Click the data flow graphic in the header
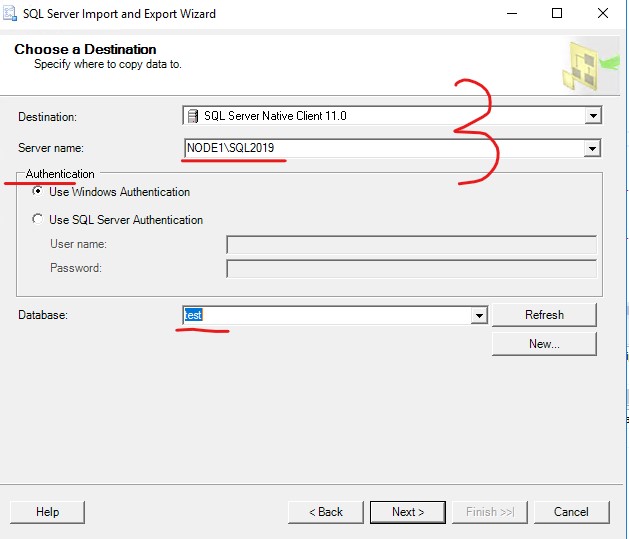This screenshot has width=629, height=539. click(590, 66)
